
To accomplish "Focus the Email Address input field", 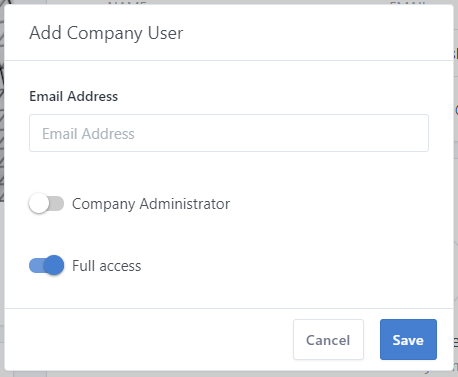I will [229, 133].
